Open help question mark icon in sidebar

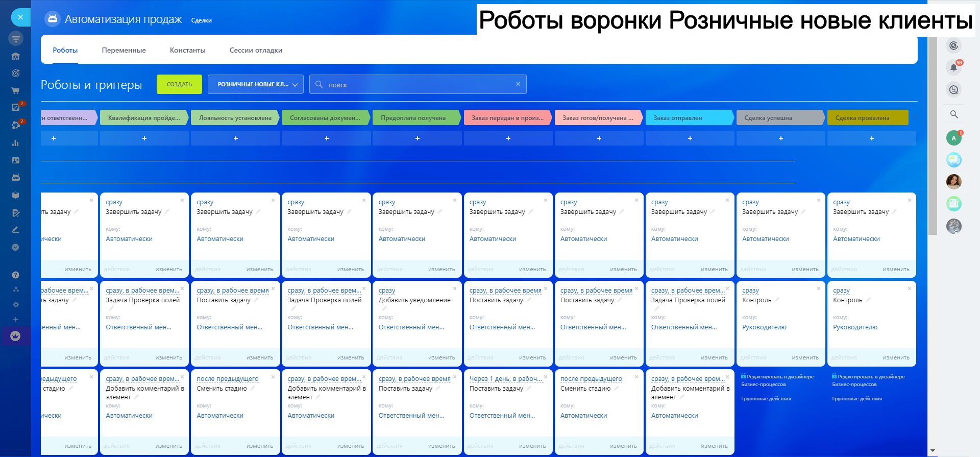(16, 275)
